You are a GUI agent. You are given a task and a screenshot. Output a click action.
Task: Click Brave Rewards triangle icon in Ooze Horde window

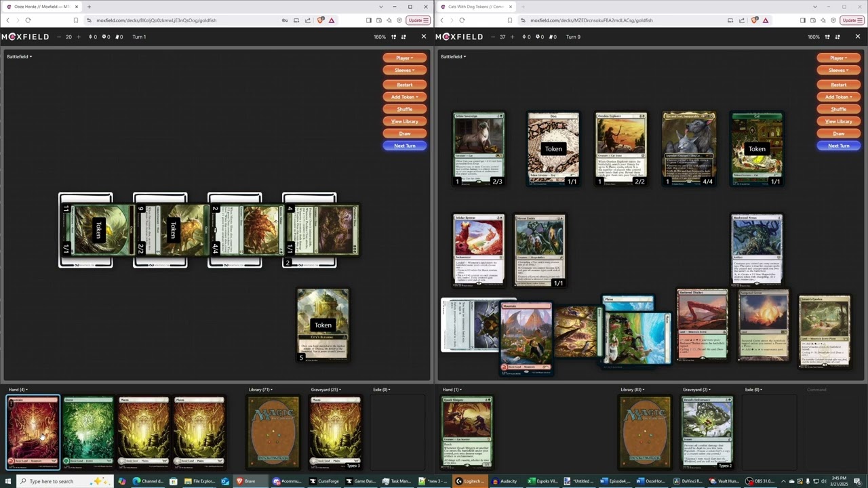click(332, 20)
